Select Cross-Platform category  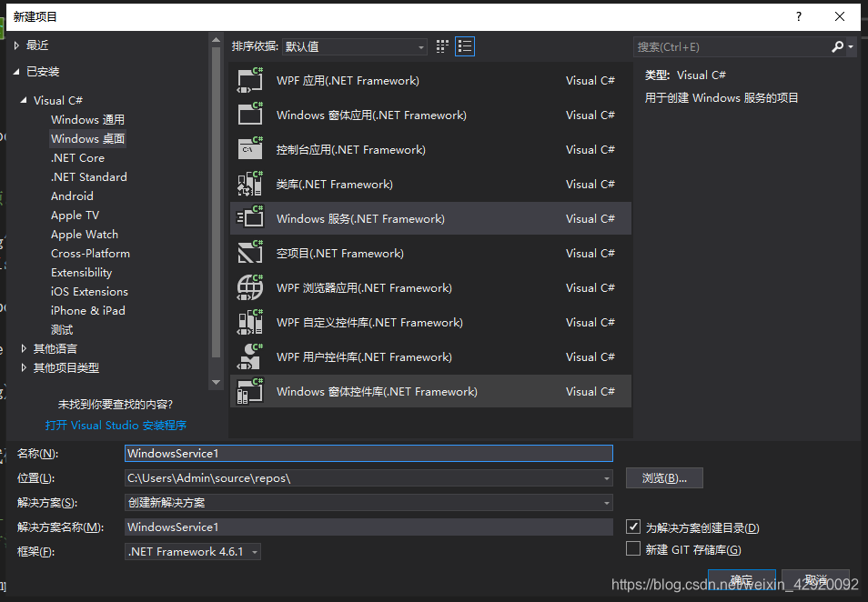pos(90,254)
